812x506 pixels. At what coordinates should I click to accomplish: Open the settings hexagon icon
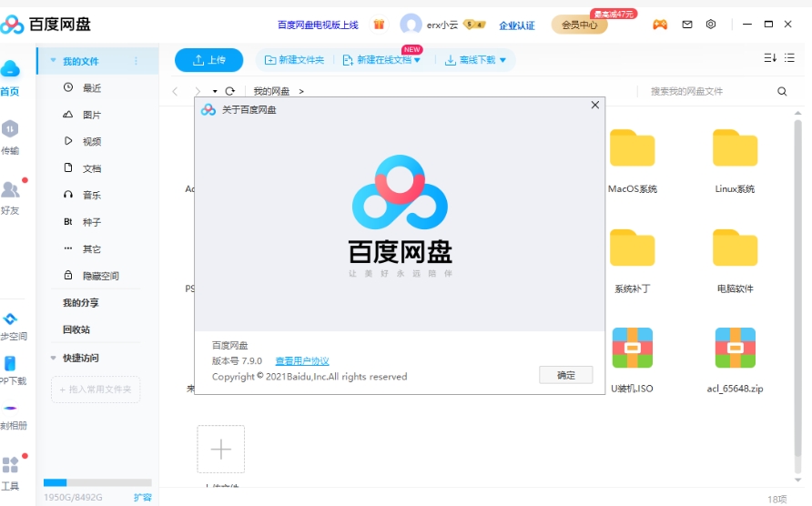coord(711,25)
